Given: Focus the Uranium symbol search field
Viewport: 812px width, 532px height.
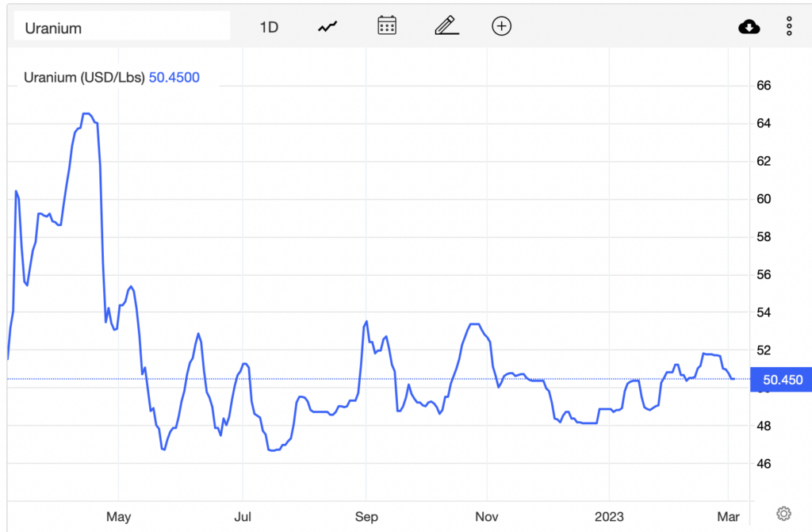Looking at the screenshot, I should coord(121,26).
